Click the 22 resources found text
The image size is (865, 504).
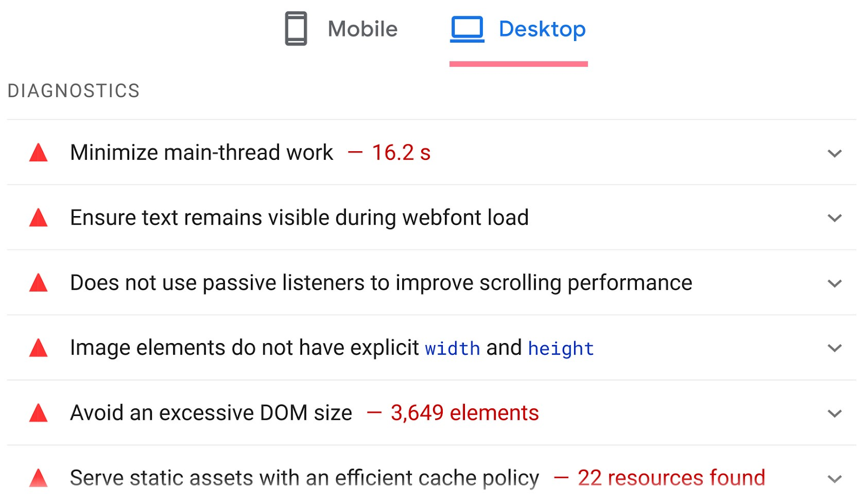671,478
